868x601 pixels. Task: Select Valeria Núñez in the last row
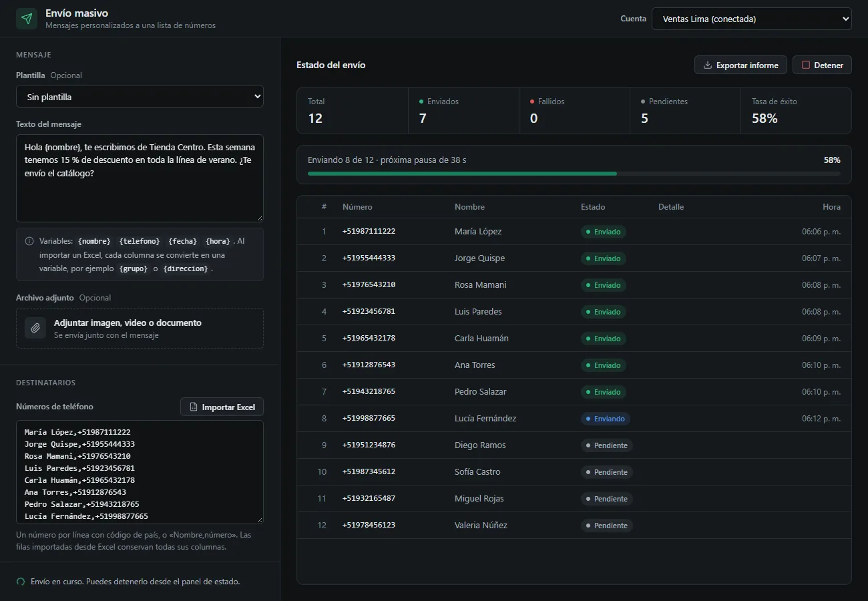point(481,526)
